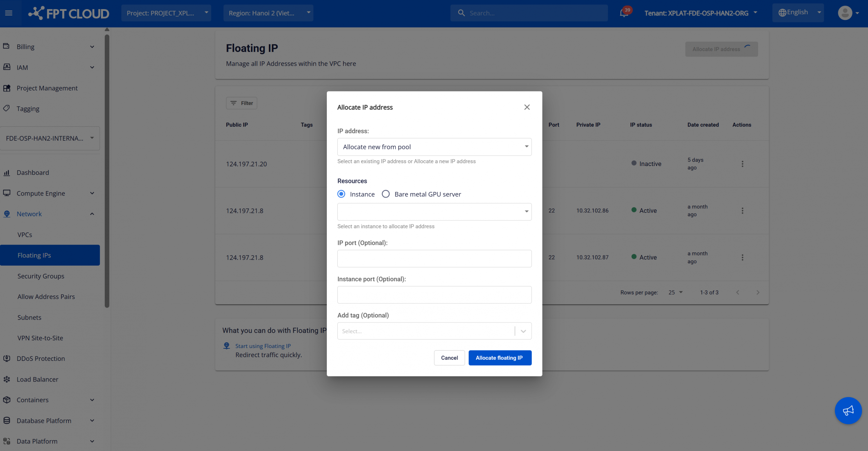The height and width of the screenshot is (451, 868).
Task: Close the Allocate IP address dialog
Action: tap(527, 107)
